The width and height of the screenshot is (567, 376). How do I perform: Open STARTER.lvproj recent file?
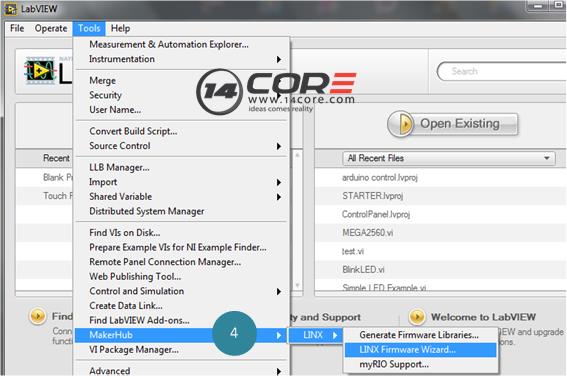tap(372, 196)
